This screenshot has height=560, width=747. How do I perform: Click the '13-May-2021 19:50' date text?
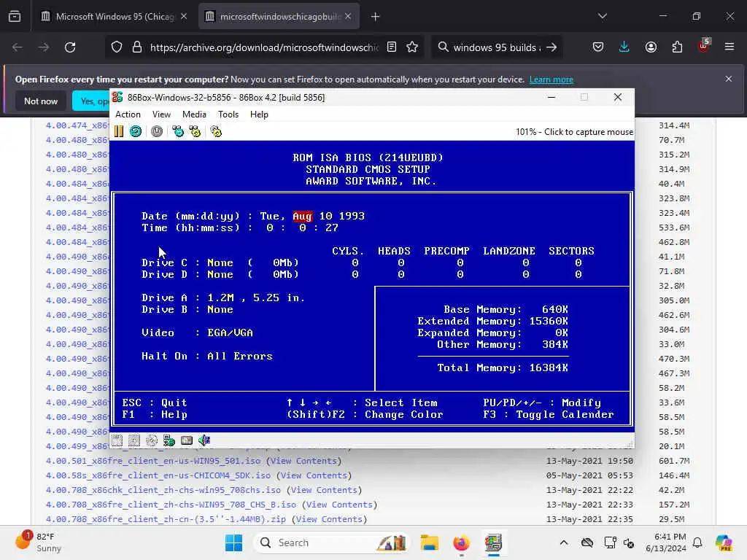[589, 461]
